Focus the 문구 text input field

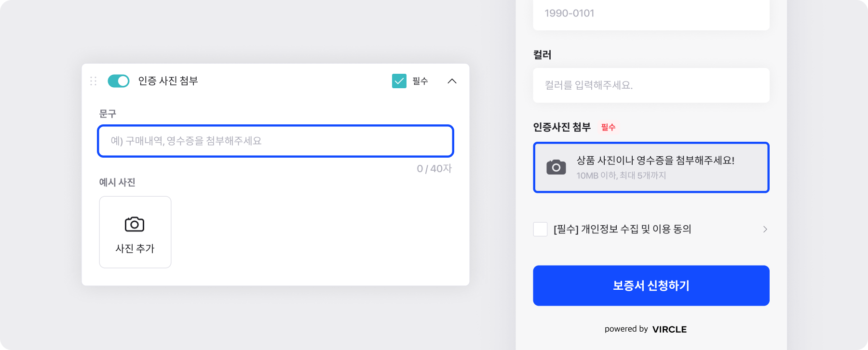(275, 141)
